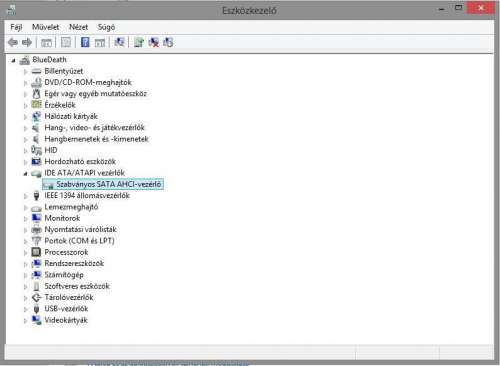The height and width of the screenshot is (366, 500).
Task: Expand the Szoftveres eszközök node arrow
Action: (25, 287)
